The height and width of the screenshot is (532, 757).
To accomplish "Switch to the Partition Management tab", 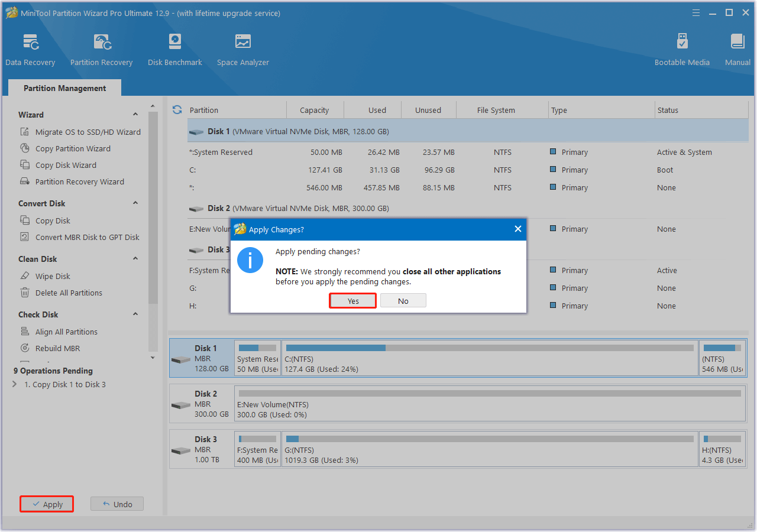I will [x=64, y=87].
